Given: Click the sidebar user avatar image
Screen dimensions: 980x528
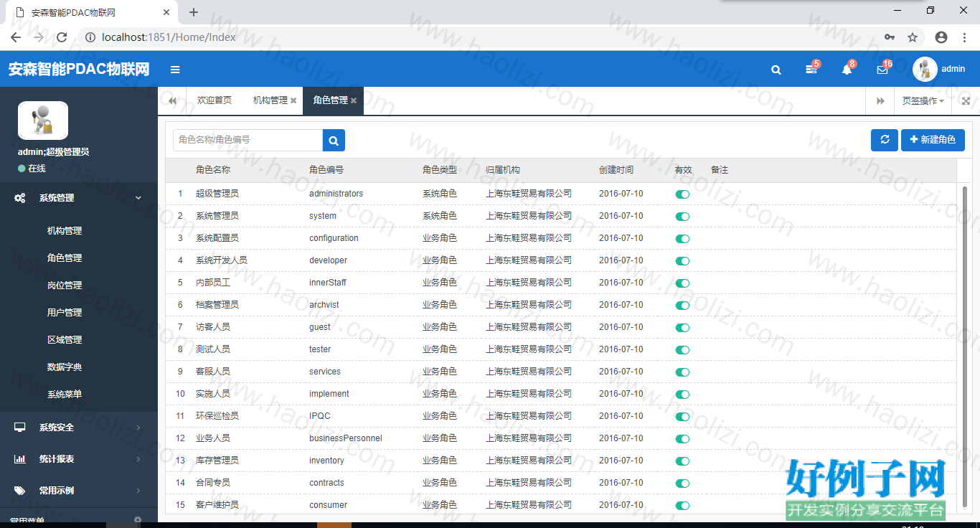Looking at the screenshot, I should (43, 120).
